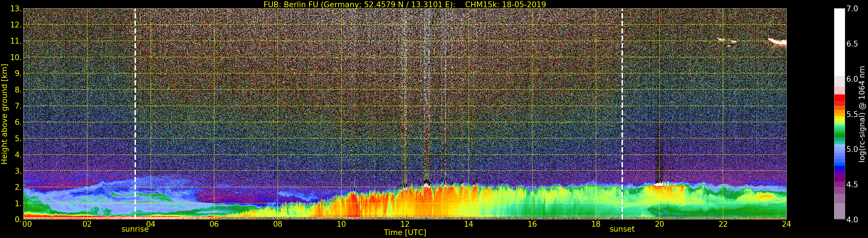868x238 pixels.
Task: Click the '4.0' colorbar tick label
Action: (852, 220)
